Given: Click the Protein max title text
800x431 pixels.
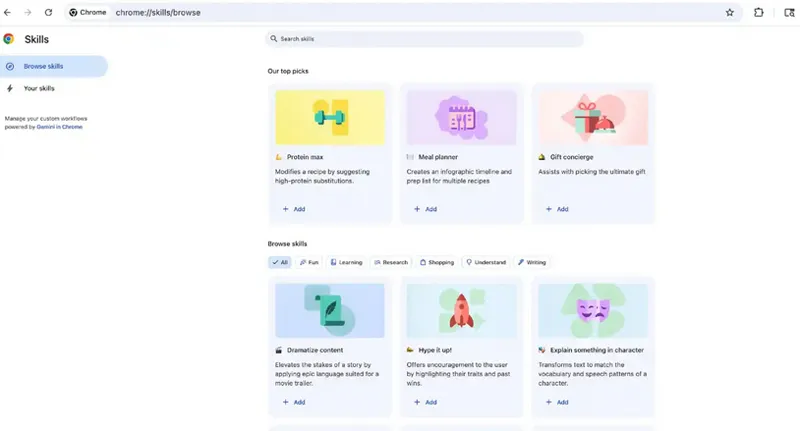Looking at the screenshot, I should click(305, 157).
